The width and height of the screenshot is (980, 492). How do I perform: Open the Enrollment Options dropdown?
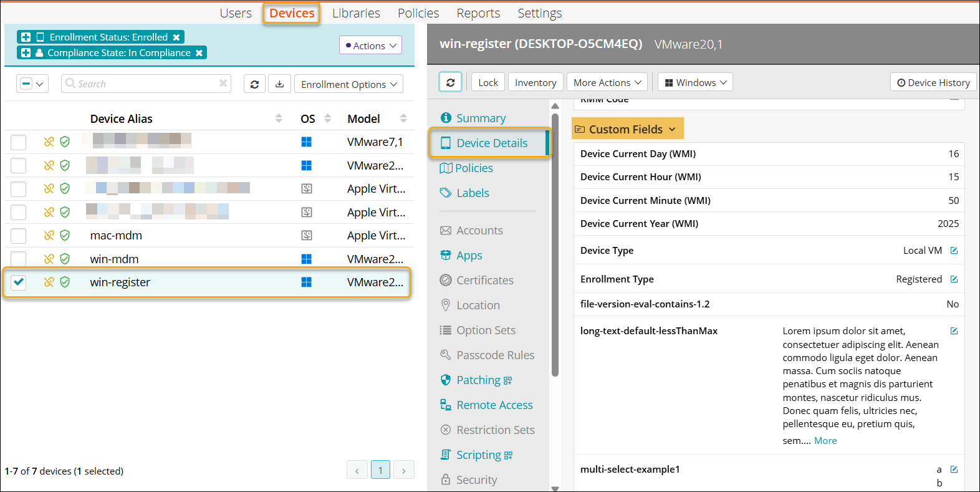point(348,84)
